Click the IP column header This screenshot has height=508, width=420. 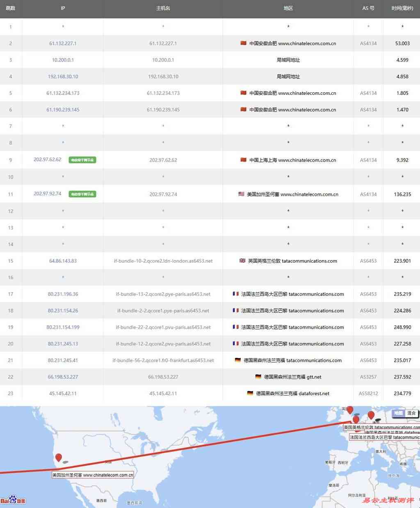pyautogui.click(x=63, y=8)
